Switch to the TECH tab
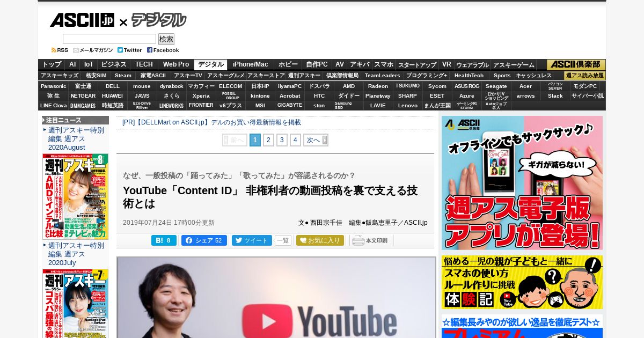 (144, 64)
